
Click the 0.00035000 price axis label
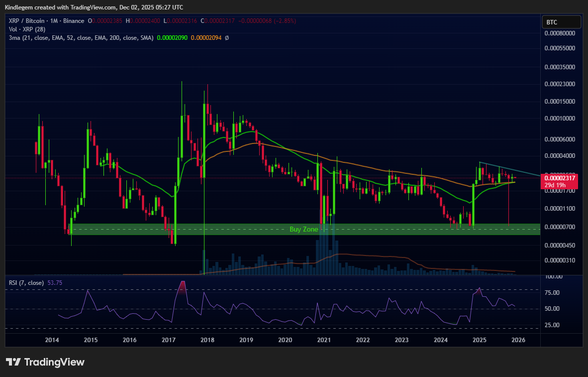point(560,67)
